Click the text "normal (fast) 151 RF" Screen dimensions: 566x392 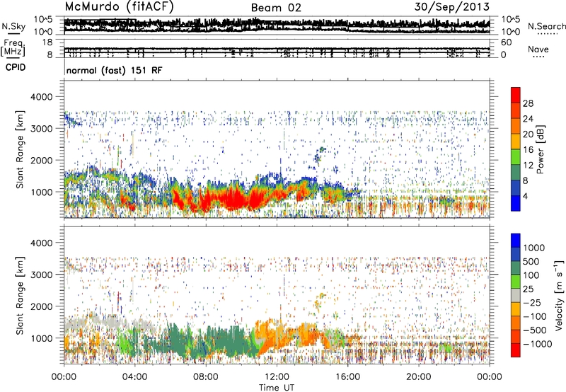(114, 70)
